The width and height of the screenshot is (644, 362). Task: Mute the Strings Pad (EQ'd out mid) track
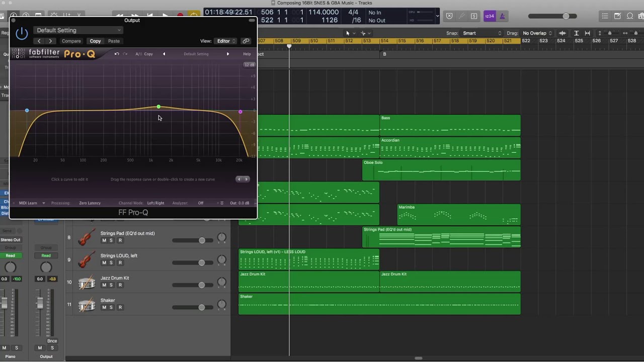coord(104,240)
